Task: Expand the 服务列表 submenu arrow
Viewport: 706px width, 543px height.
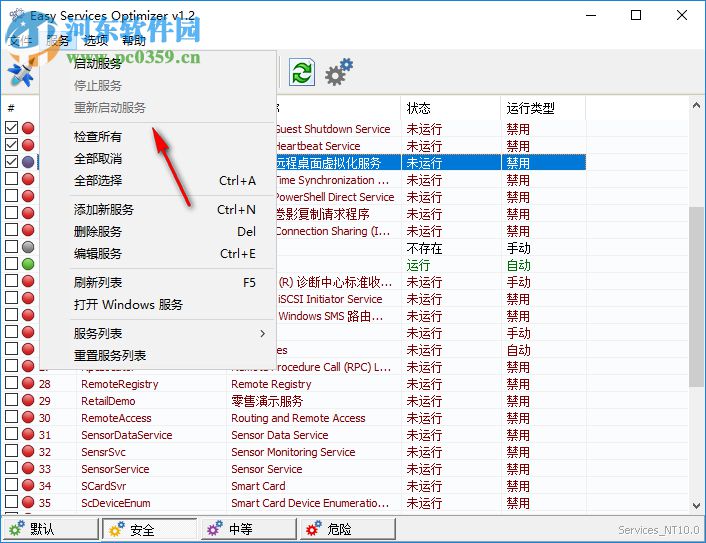Action: pos(262,334)
